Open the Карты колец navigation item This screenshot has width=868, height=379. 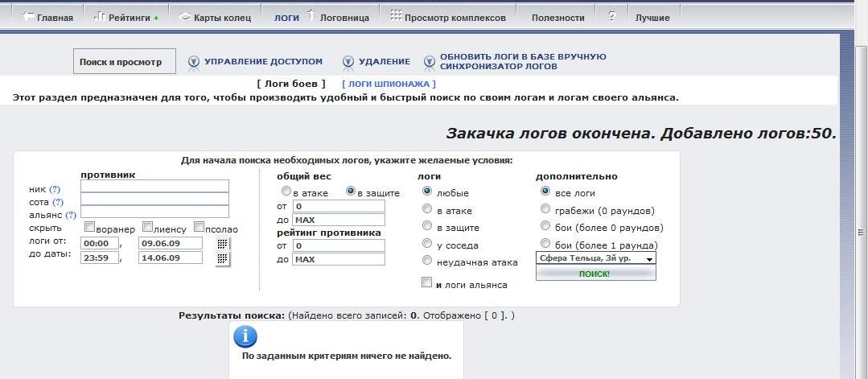click(x=223, y=18)
